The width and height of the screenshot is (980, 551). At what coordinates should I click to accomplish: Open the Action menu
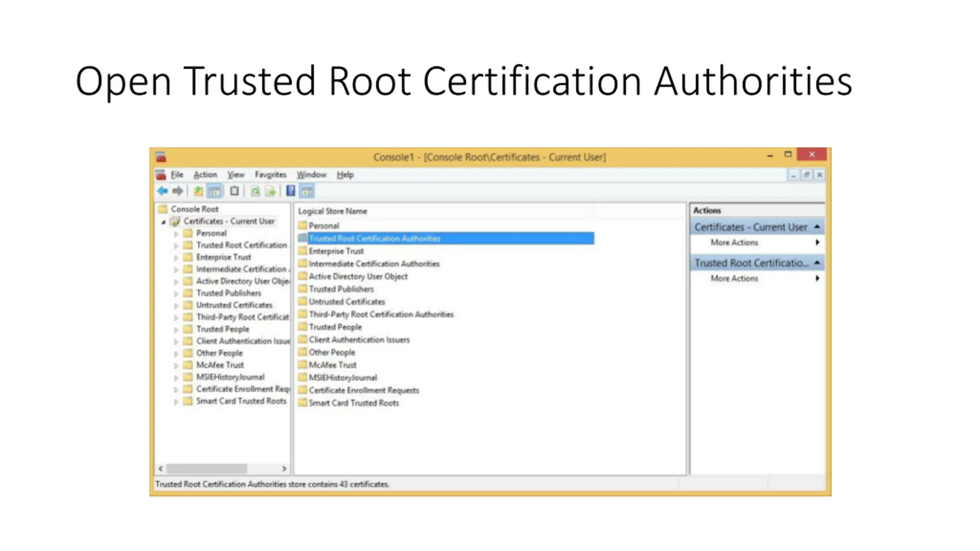[x=205, y=175]
